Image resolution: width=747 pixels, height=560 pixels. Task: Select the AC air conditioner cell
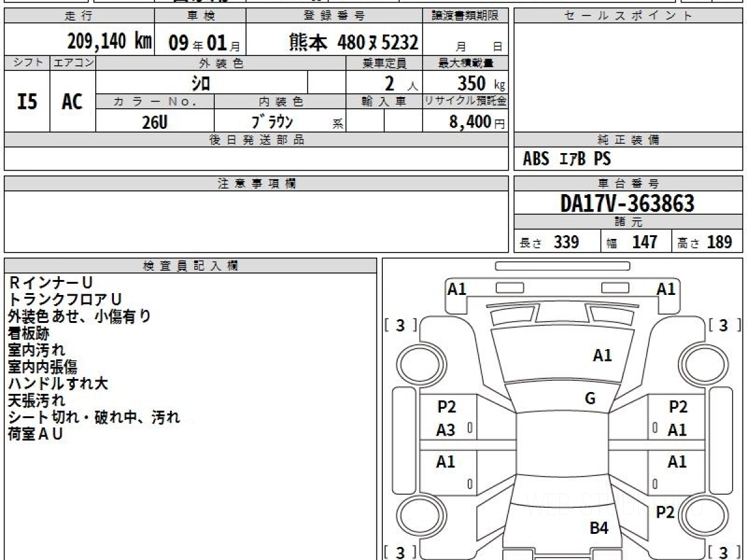click(72, 101)
